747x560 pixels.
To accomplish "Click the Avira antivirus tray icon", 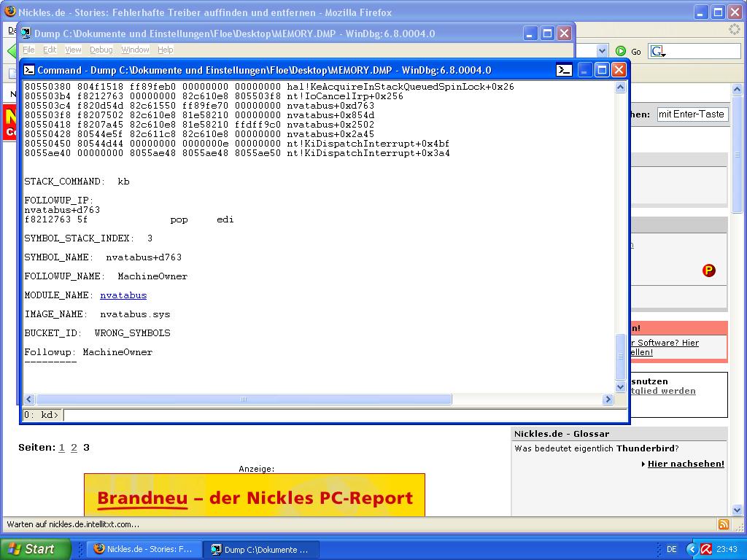I will click(706, 549).
